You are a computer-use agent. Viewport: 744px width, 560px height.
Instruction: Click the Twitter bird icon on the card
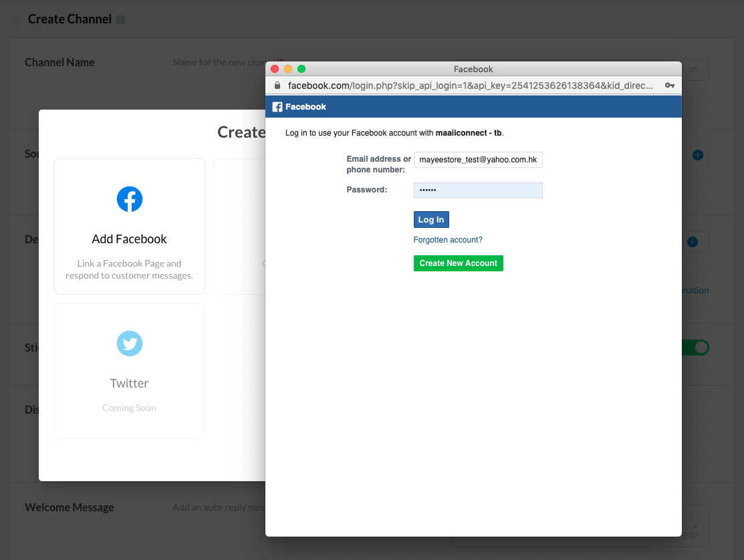130,343
